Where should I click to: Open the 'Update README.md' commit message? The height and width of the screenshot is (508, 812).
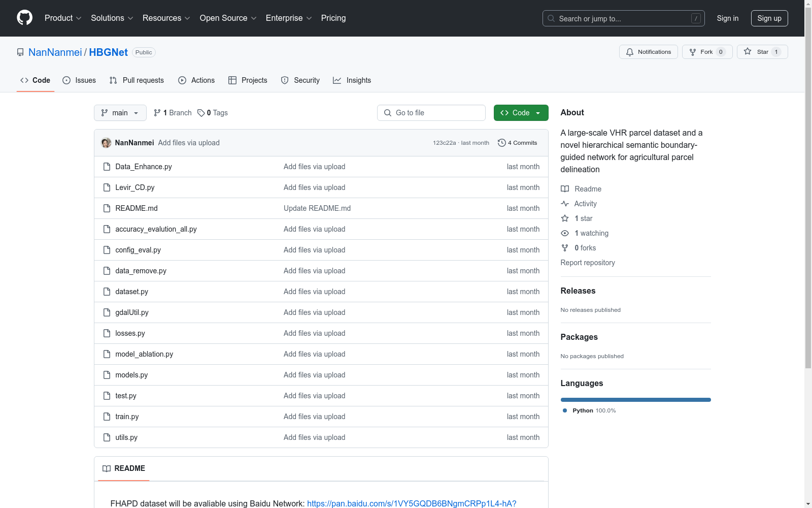(x=317, y=208)
